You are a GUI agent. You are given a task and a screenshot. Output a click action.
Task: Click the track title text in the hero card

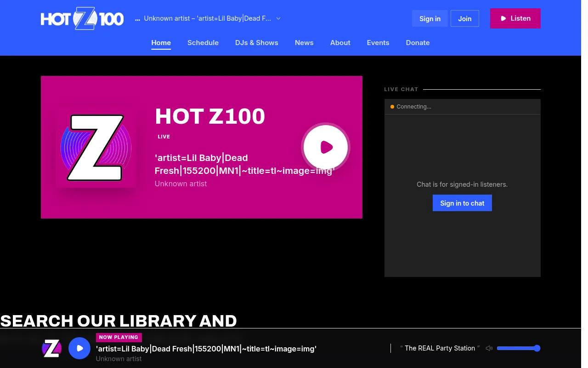pos(245,164)
